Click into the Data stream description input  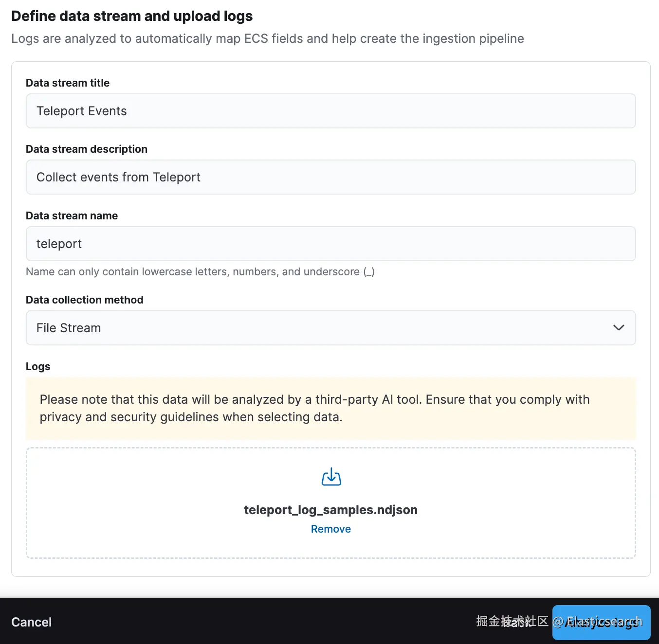coord(331,177)
